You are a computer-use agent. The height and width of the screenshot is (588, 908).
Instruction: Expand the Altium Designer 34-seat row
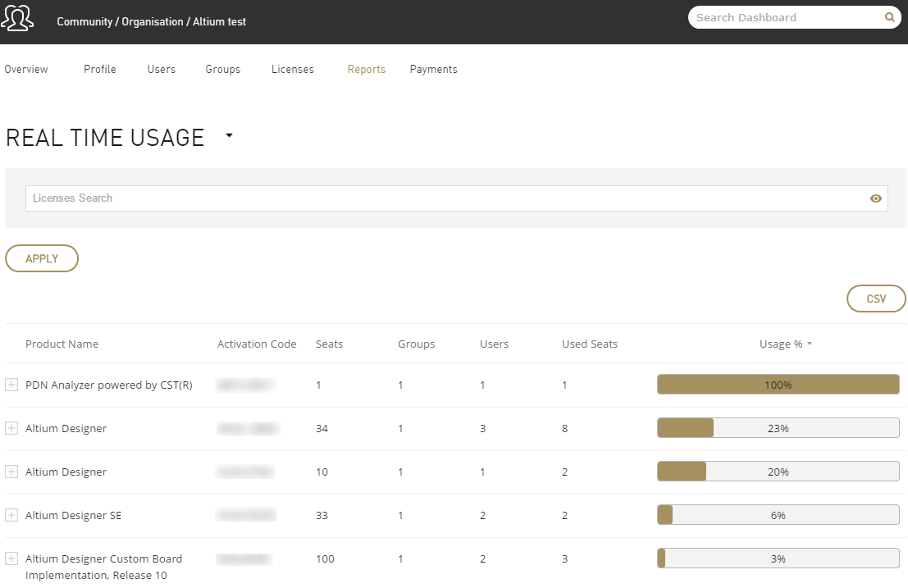tap(11, 428)
